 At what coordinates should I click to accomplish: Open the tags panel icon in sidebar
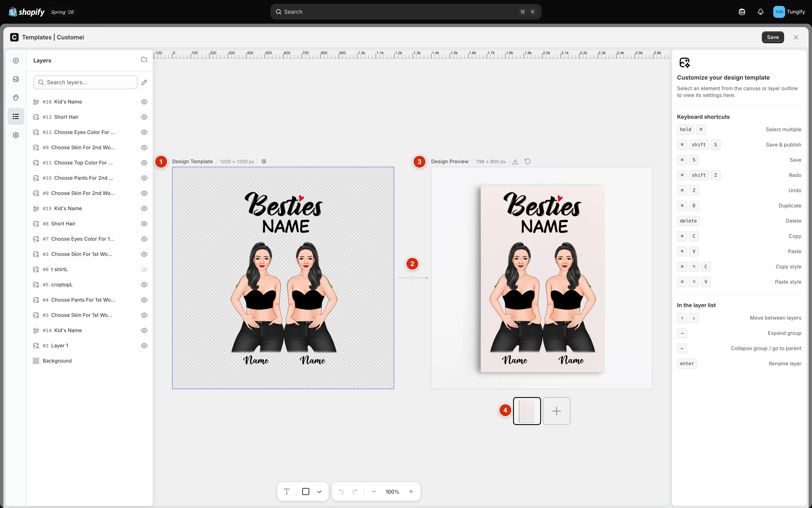pos(16,98)
